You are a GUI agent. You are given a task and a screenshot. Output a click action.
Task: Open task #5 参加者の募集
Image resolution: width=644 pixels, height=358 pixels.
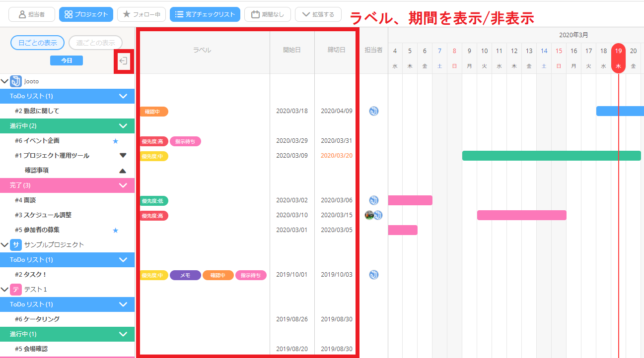[37, 230]
